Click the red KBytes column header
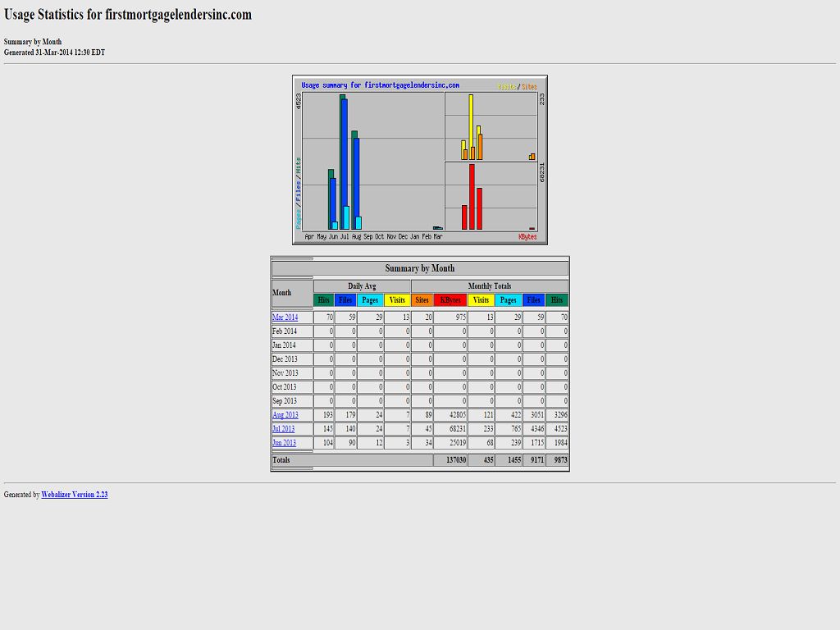The width and height of the screenshot is (840, 630). pos(450,300)
